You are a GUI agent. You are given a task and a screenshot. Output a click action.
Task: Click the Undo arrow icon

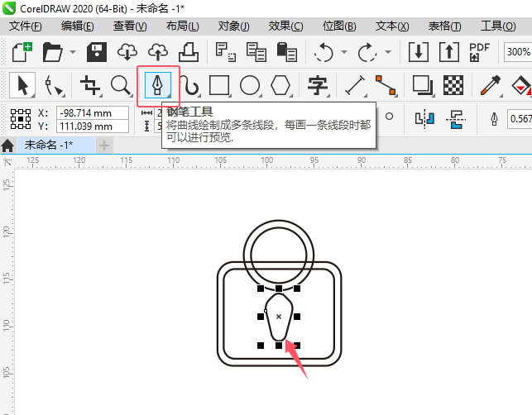[x=324, y=52]
